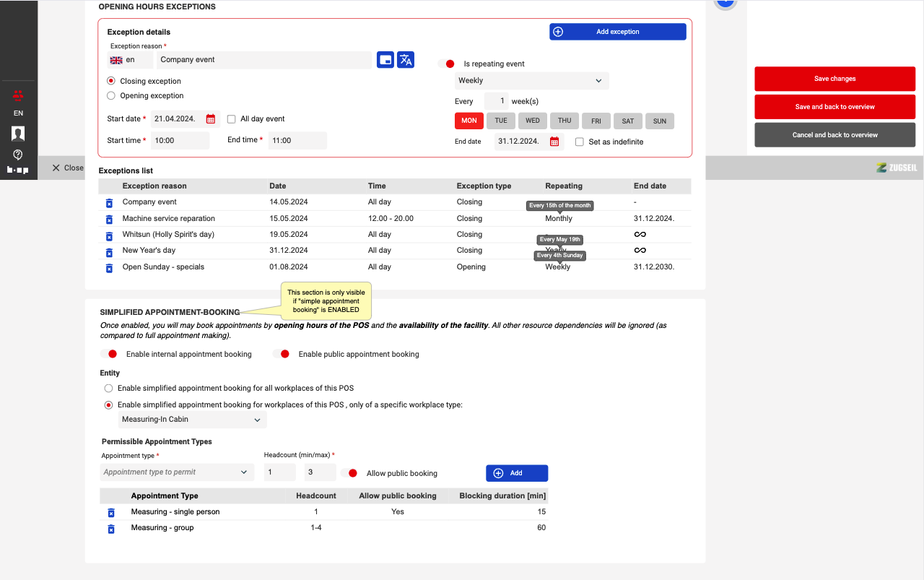Open the help icon in the sidebar
The width and height of the screenshot is (924, 580).
click(18, 155)
